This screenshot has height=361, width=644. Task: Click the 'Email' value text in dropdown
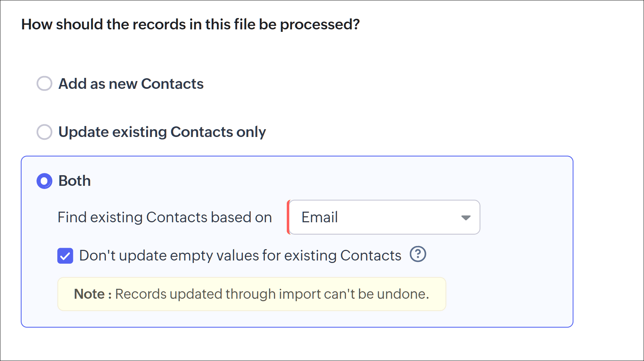(320, 217)
